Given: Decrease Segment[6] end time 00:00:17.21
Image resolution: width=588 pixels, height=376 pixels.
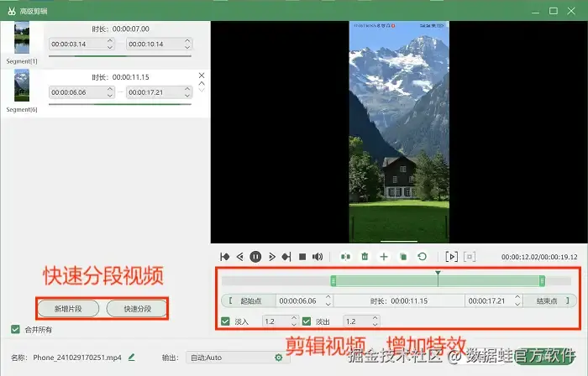Looking at the screenshot, I should 187,96.
